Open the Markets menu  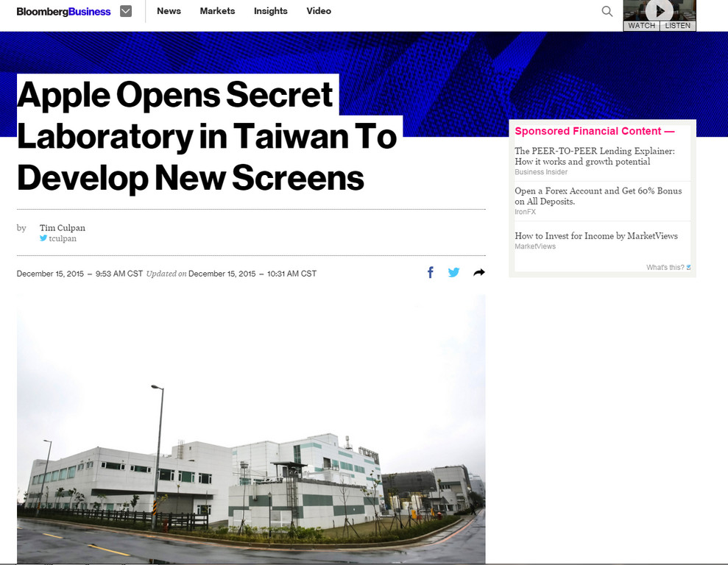pos(217,11)
